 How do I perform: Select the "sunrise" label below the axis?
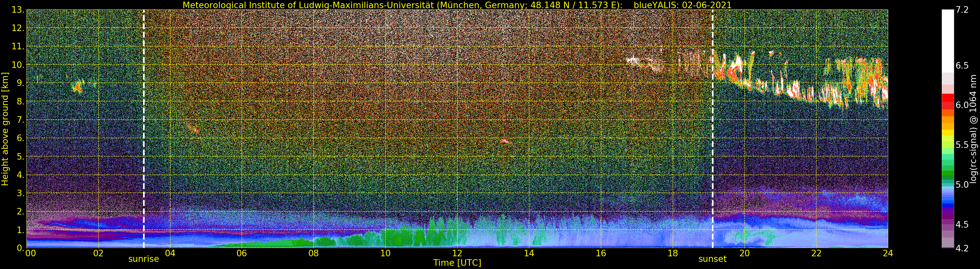[x=143, y=259]
